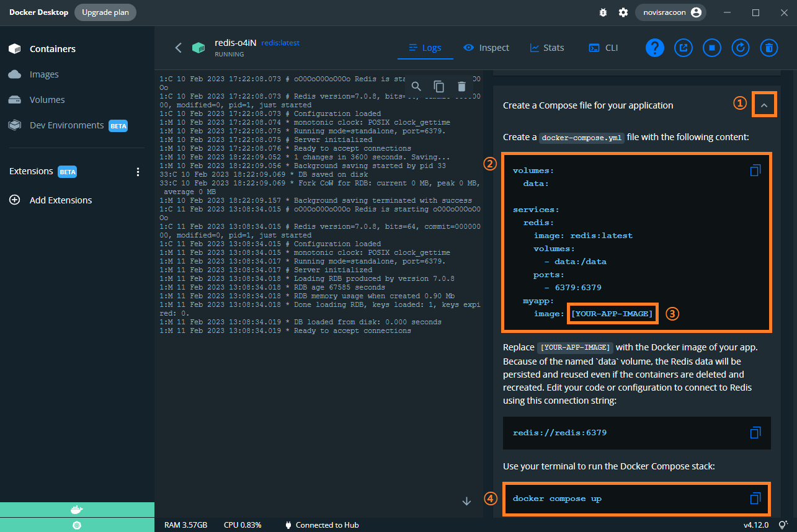Click the RAM 3.57GB status
The height and width of the screenshot is (532, 797).
[x=185, y=525]
